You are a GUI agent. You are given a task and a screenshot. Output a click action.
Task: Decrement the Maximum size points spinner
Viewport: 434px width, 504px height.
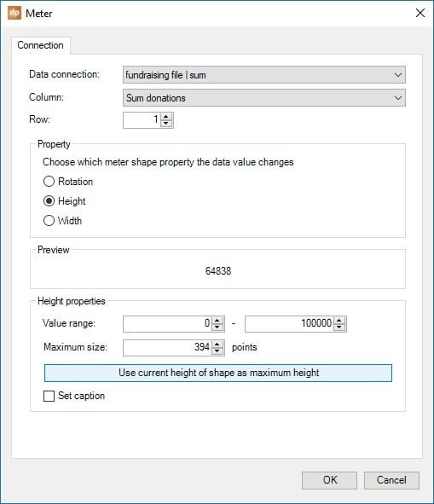coord(217,351)
